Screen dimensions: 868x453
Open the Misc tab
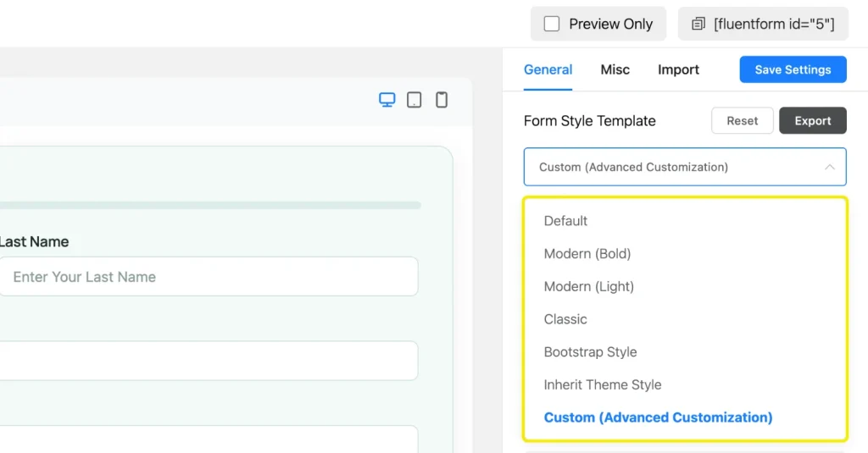615,69
